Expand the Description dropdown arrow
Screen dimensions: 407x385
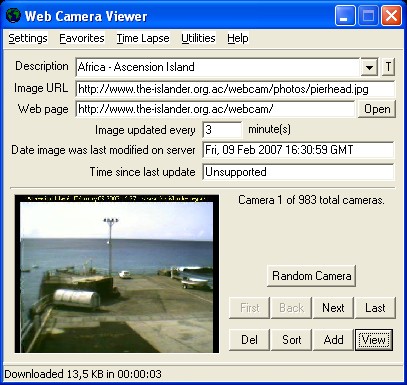pos(369,67)
